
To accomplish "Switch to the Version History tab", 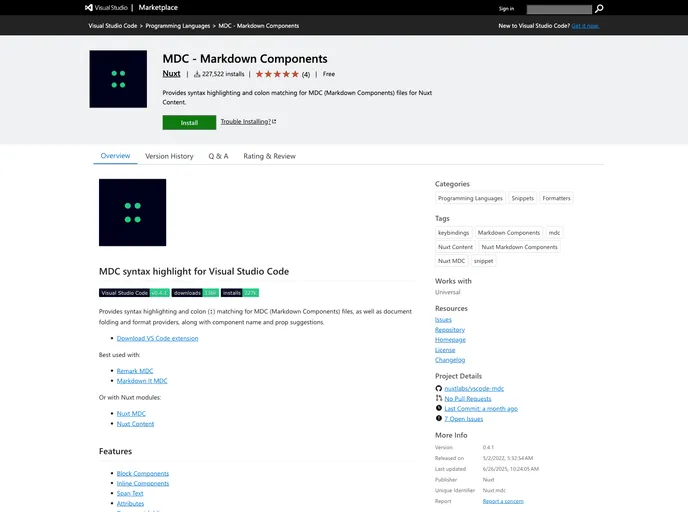I will 169,156.
